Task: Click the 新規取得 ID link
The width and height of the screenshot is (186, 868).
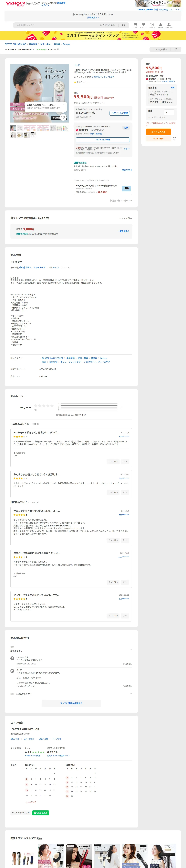Action: 61,3
